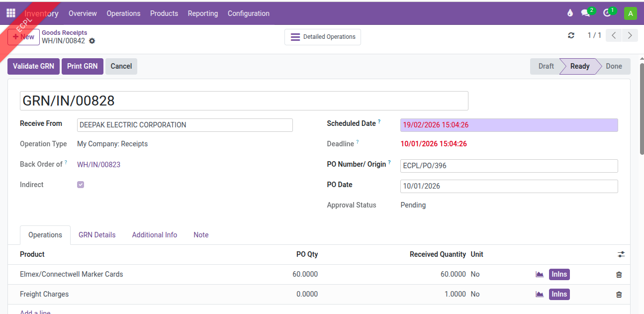The width and height of the screenshot is (644, 314).
Task: Click the Validate GRN button
Action: [33, 66]
